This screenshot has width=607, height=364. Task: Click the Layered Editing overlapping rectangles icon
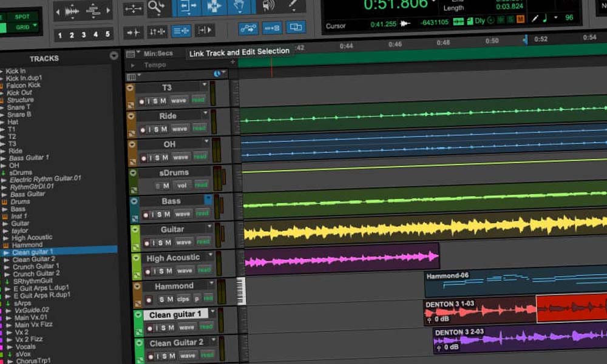coord(296,27)
